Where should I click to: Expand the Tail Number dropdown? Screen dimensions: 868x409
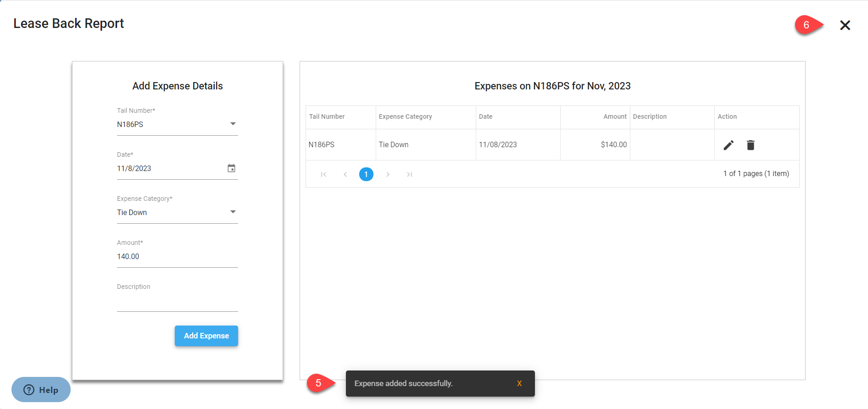[x=233, y=124]
